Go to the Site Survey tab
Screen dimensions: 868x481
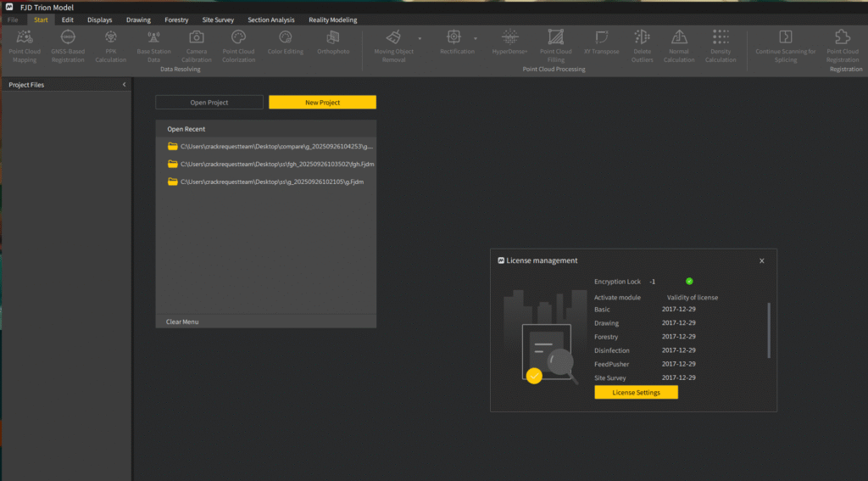click(x=218, y=20)
